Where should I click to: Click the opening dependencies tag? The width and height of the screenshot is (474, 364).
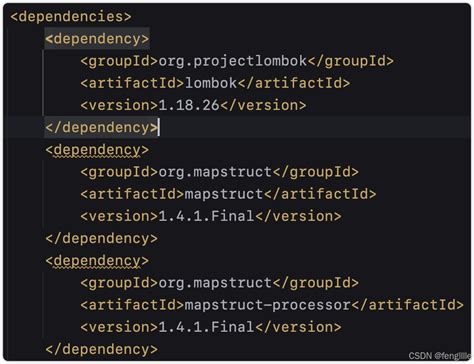(71, 17)
